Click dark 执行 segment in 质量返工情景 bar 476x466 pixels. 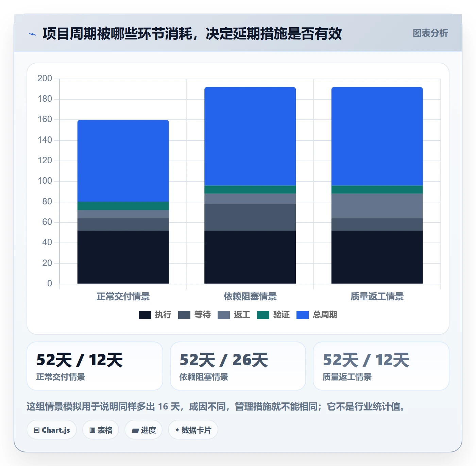pyautogui.click(x=377, y=257)
